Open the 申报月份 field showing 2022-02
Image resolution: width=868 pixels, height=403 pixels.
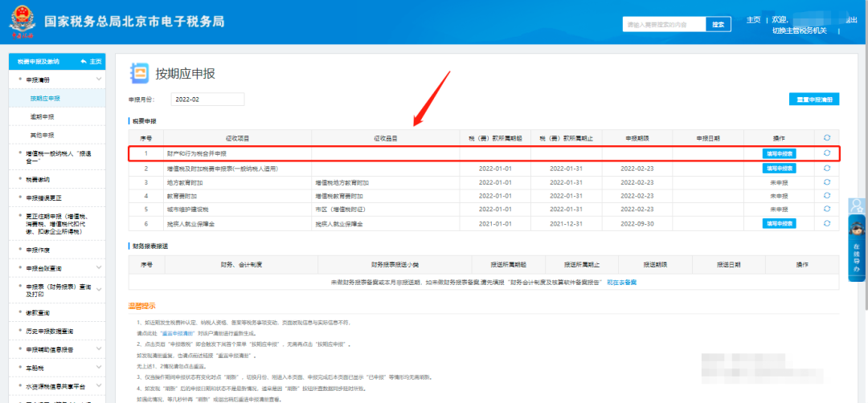pyautogui.click(x=207, y=100)
